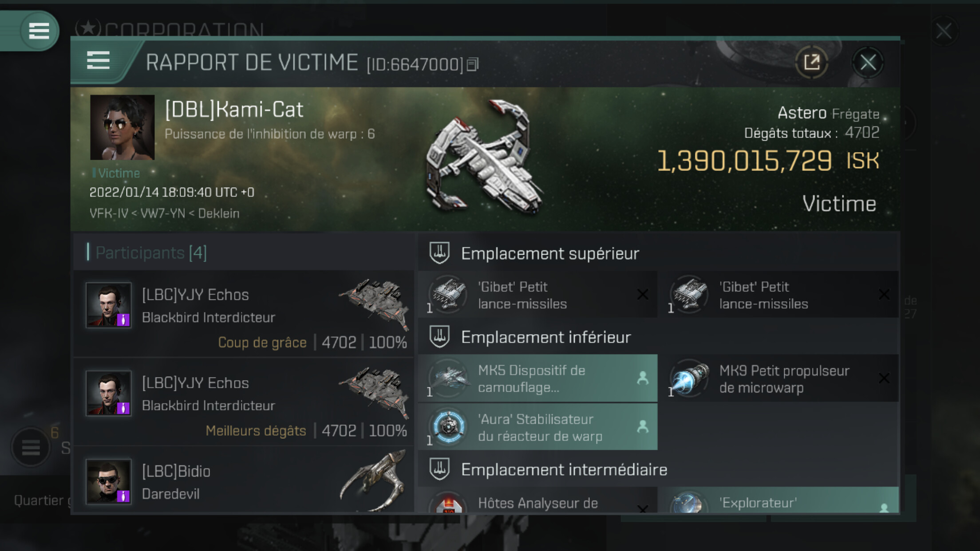Copy the report ID with the copy icon
Image resolution: width=980 pixels, height=551 pixels.
point(473,65)
